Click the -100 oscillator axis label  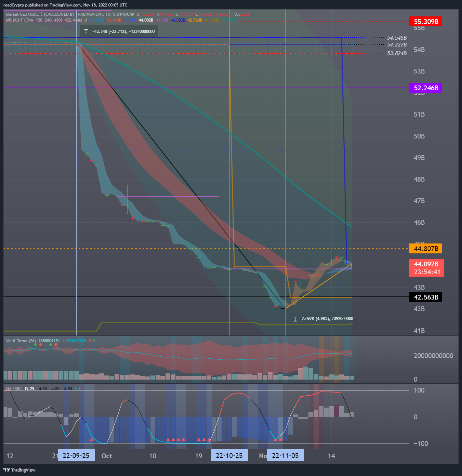pyautogui.click(x=421, y=444)
